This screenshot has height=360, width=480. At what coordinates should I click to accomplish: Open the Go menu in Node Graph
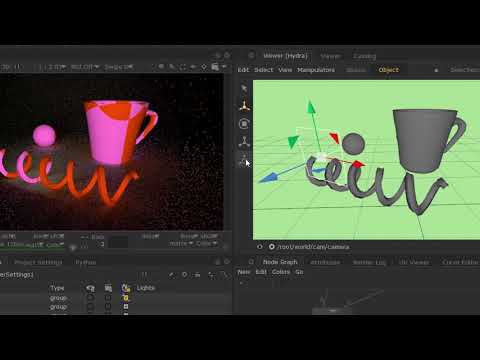click(299, 272)
